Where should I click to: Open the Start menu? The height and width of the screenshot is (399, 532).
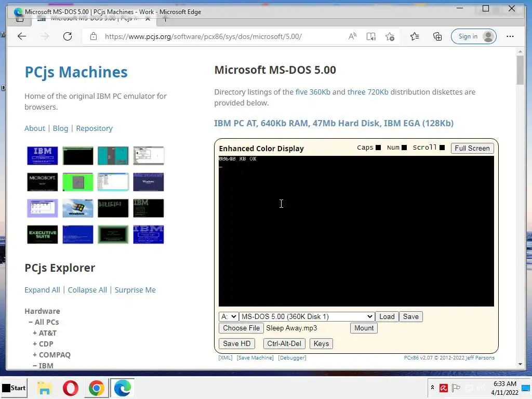click(x=14, y=388)
